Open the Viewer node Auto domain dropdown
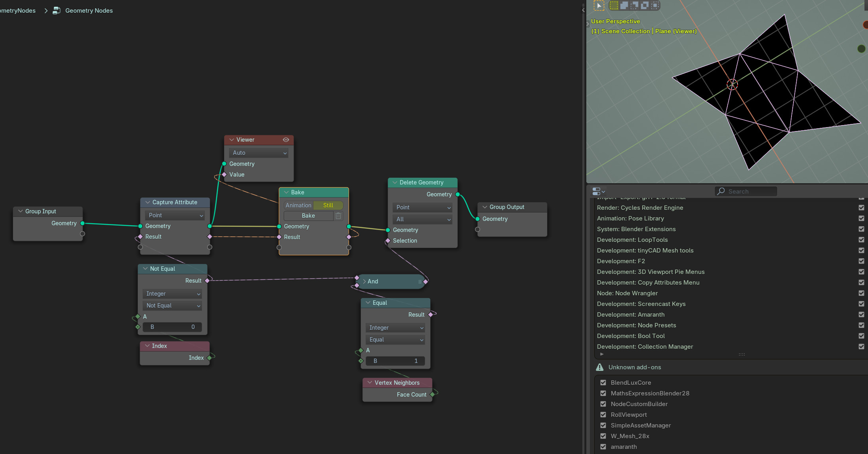868x454 pixels. [x=259, y=153]
